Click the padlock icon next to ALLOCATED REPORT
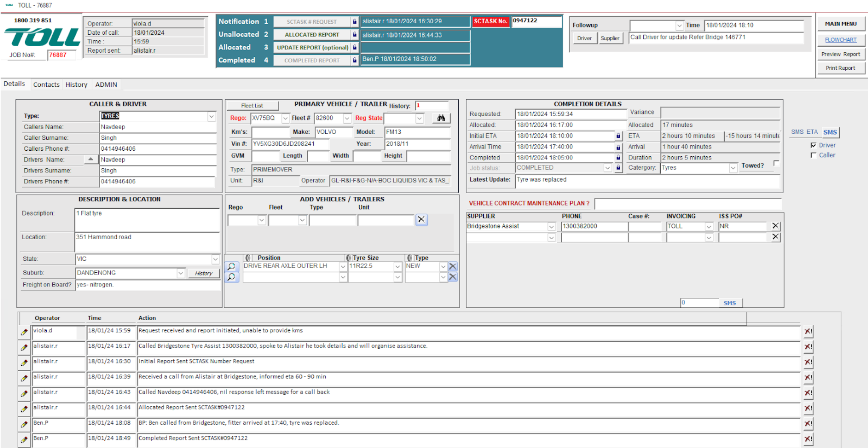 pyautogui.click(x=355, y=35)
